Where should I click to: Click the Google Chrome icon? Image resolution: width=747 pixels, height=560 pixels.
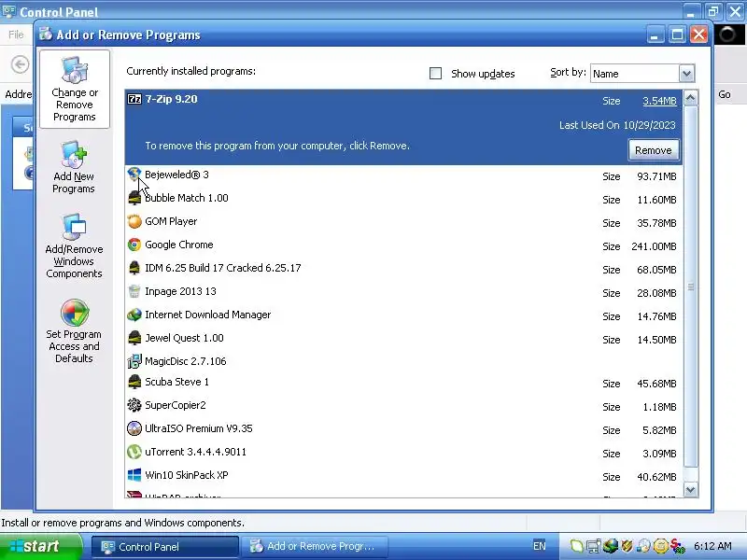(x=134, y=245)
